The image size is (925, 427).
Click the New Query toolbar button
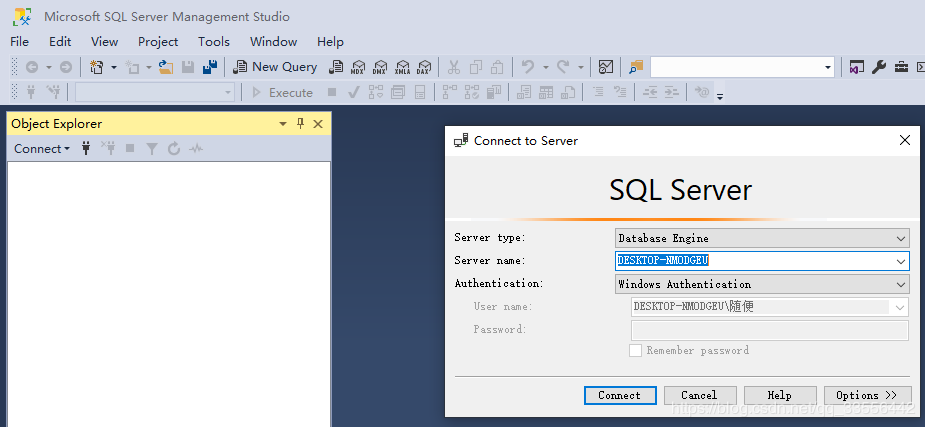tap(275, 67)
